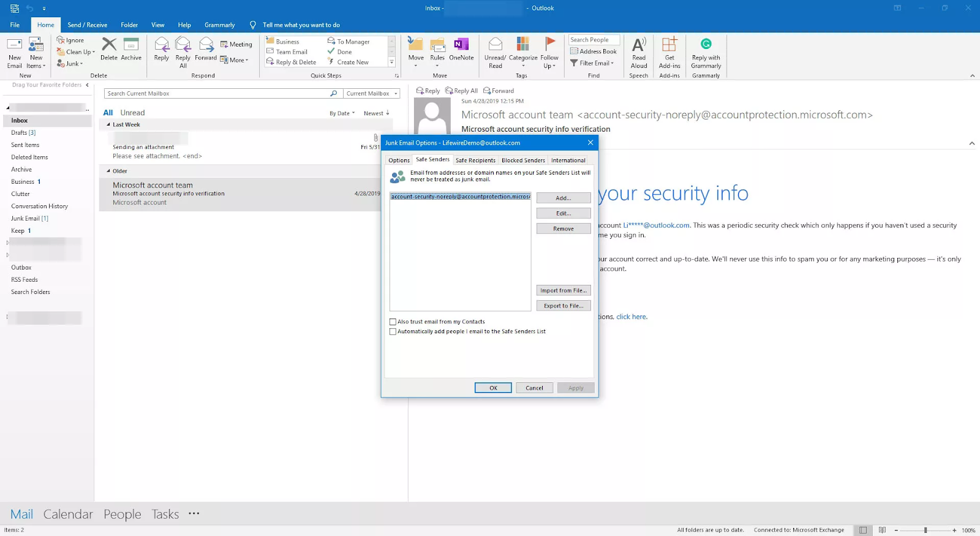Screen dimensions: 980x536
Task: Click Forward in the reading pane
Action: (499, 91)
